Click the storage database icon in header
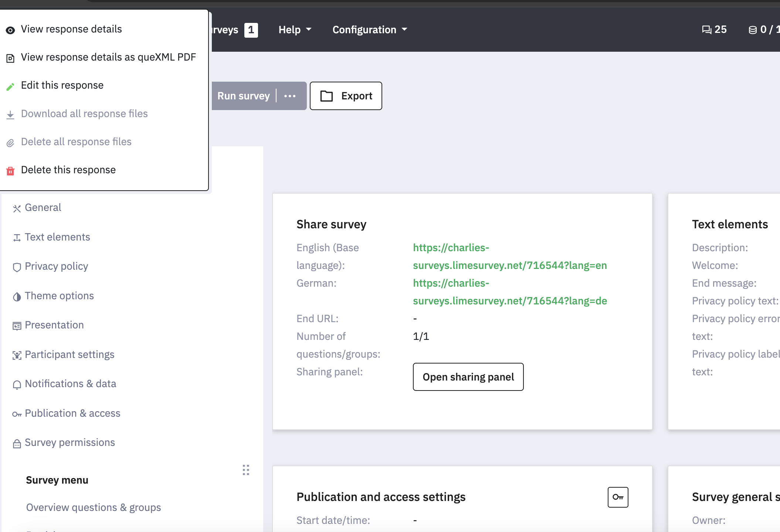780x532 pixels. pos(752,30)
